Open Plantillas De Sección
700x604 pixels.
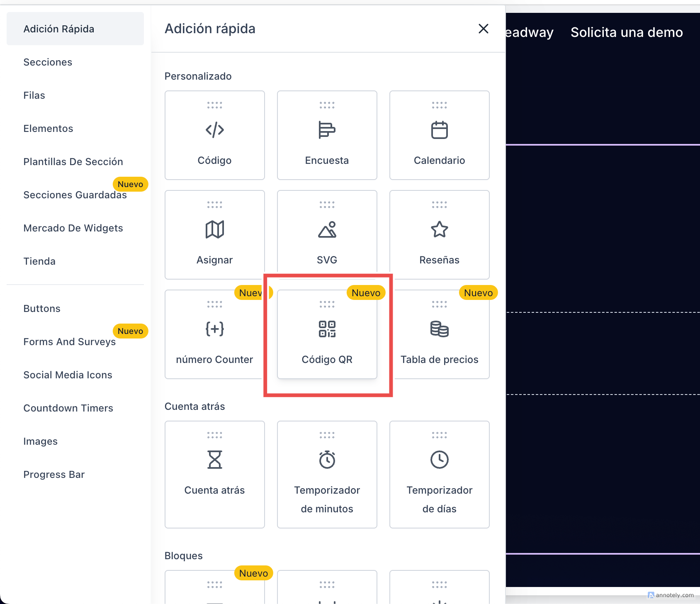point(73,162)
